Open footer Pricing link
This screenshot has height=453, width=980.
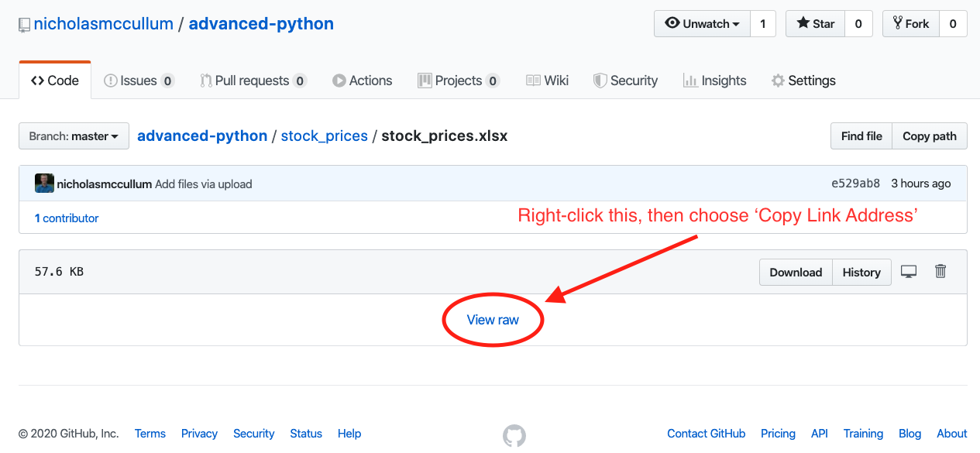(778, 434)
